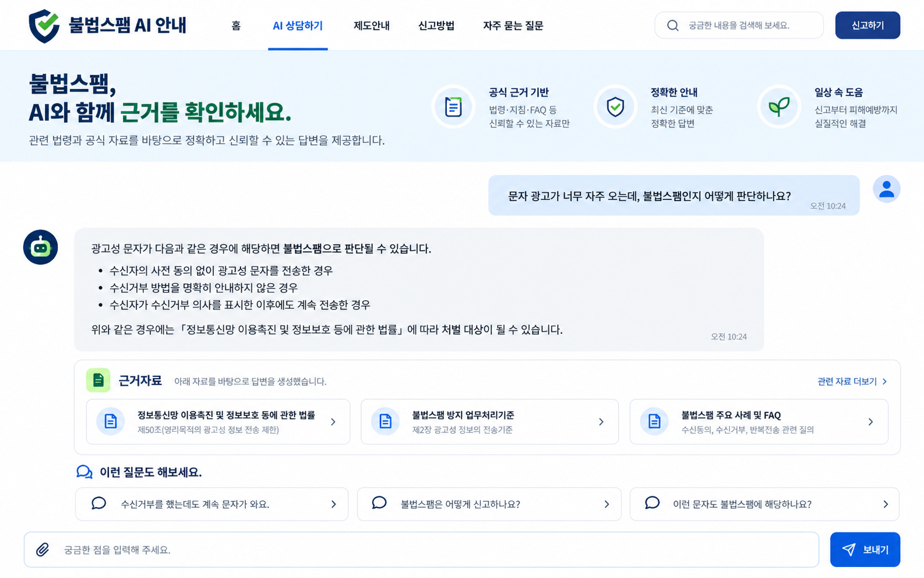Click 불법스팸 주요 사례 및 FAQ title
Screen dimensions: 924x578
point(731,415)
